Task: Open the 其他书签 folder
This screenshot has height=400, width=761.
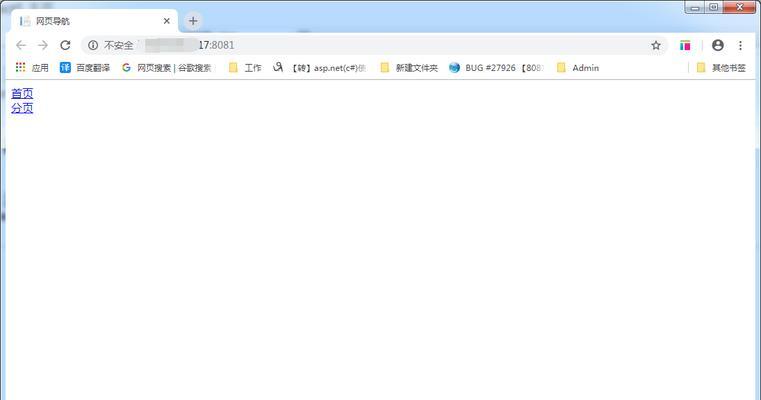Action: [x=721, y=68]
